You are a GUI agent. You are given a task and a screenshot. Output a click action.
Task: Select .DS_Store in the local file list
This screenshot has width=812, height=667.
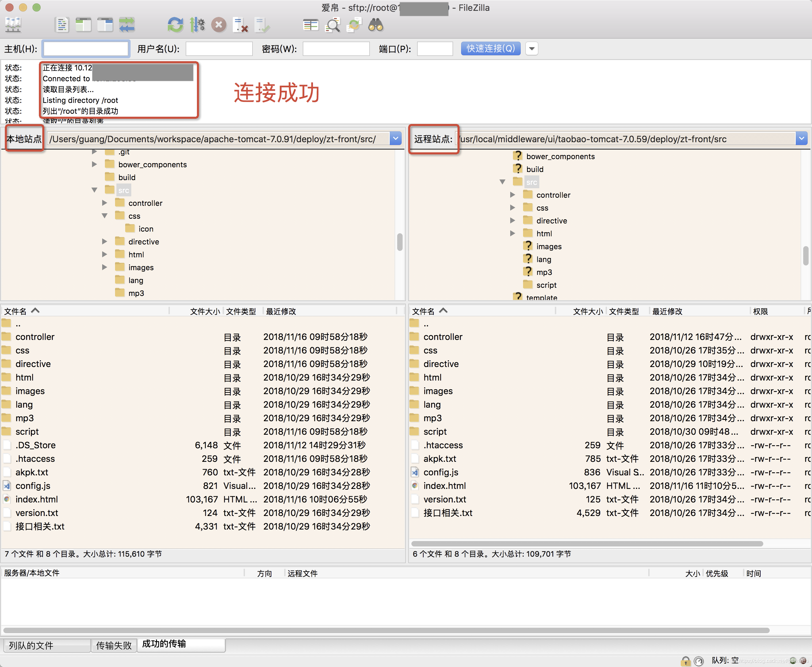(203, 445)
